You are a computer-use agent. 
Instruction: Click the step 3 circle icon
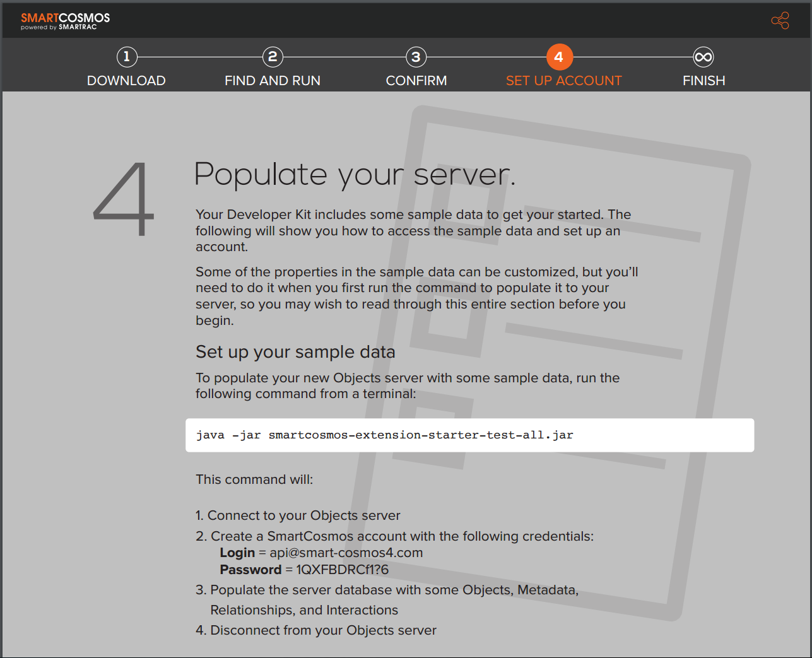[x=416, y=57]
